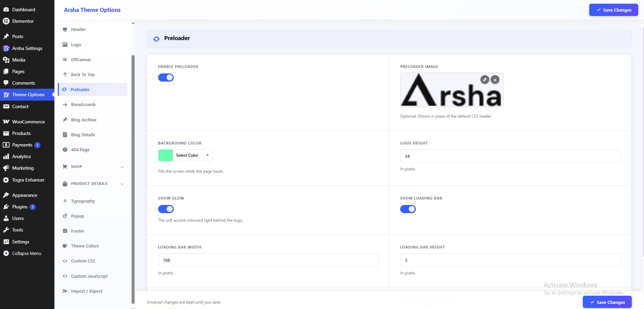Click the Posts pin icon
This screenshot has width=644, height=309.
[x=6, y=36]
